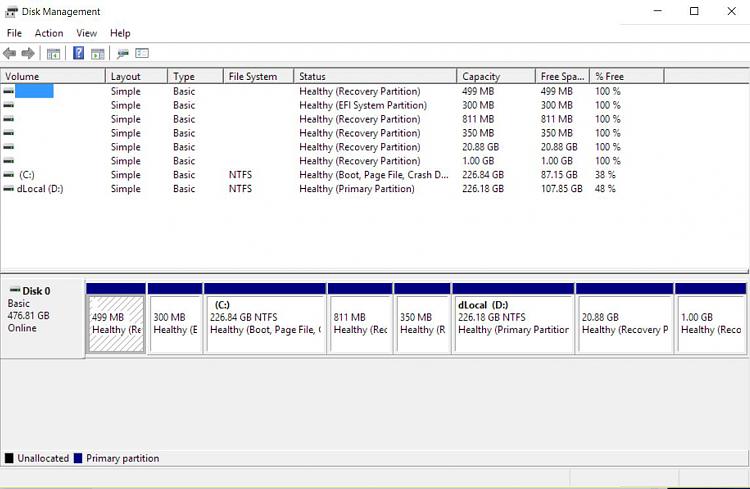The height and width of the screenshot is (489, 750).
Task: Click the key-shaped settings toolbar icon
Action: pyautogui.click(x=123, y=54)
